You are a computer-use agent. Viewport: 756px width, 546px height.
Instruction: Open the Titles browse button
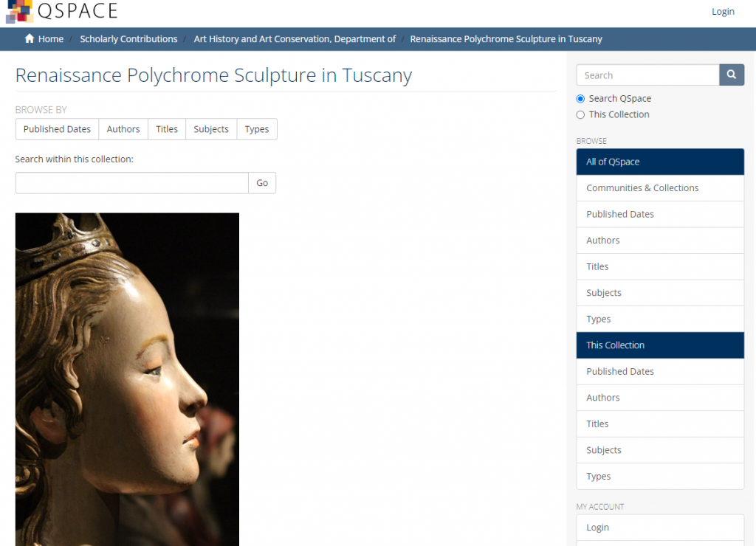coord(167,129)
